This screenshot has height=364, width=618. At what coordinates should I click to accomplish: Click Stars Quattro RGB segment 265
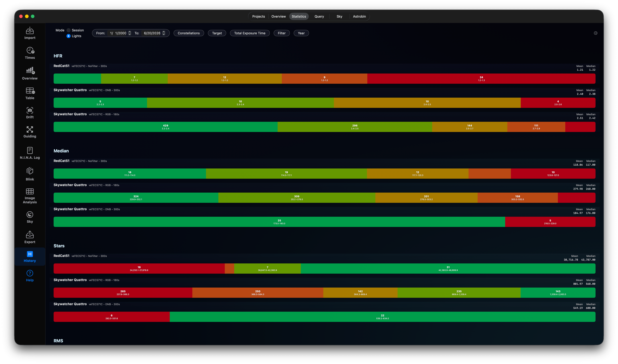[123, 293]
